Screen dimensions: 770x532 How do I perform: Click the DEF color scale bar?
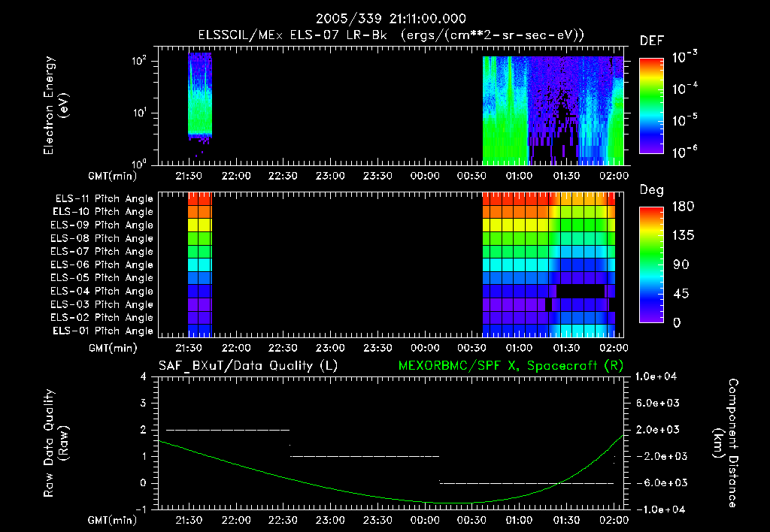point(651,106)
